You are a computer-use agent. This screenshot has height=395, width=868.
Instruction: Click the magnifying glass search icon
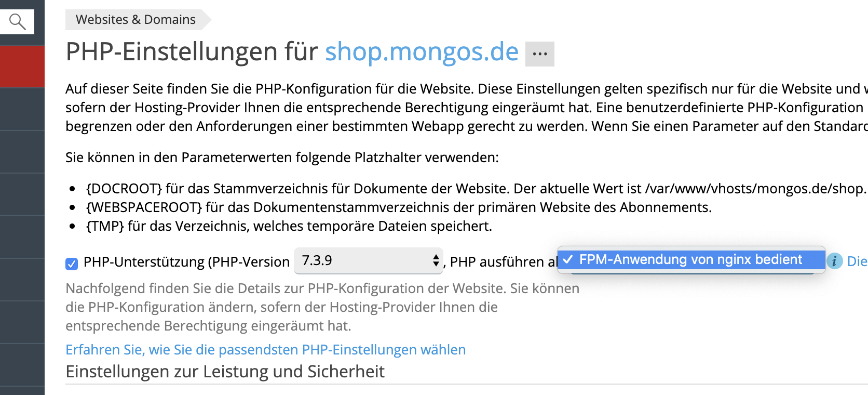tap(17, 22)
